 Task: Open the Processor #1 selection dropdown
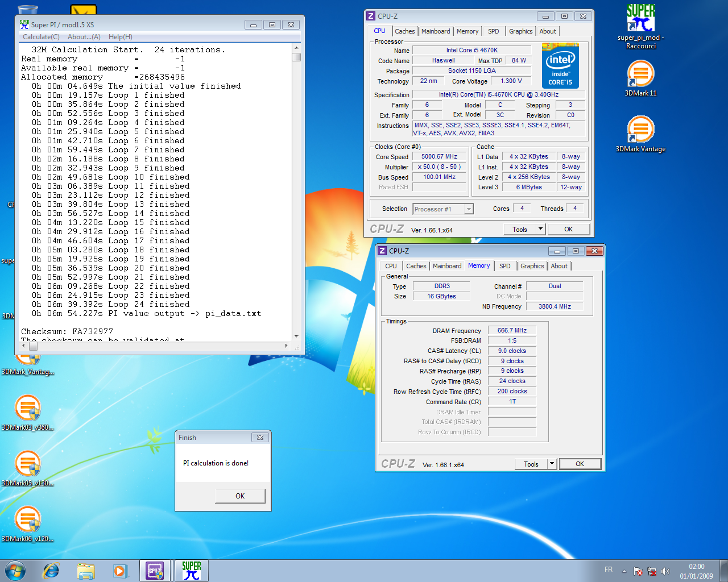tap(443, 209)
